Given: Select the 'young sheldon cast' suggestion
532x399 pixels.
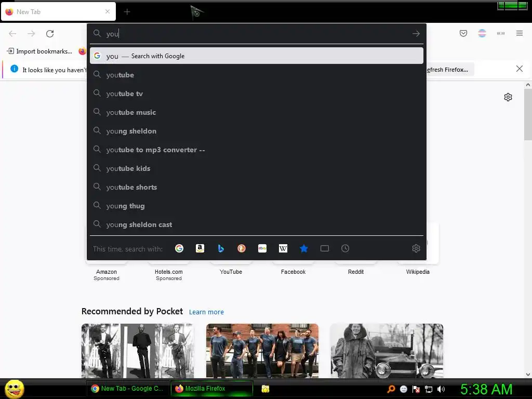Looking at the screenshot, I should coord(257,224).
